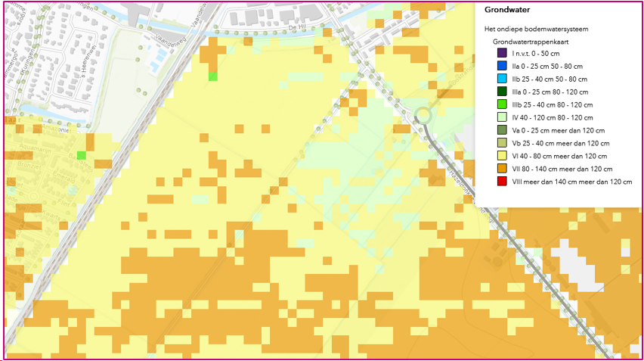This screenshot has width=644, height=361.
Task: Select legend label 'Va 0 - 25 cm meer dan 120 cm'
Action: pos(558,131)
